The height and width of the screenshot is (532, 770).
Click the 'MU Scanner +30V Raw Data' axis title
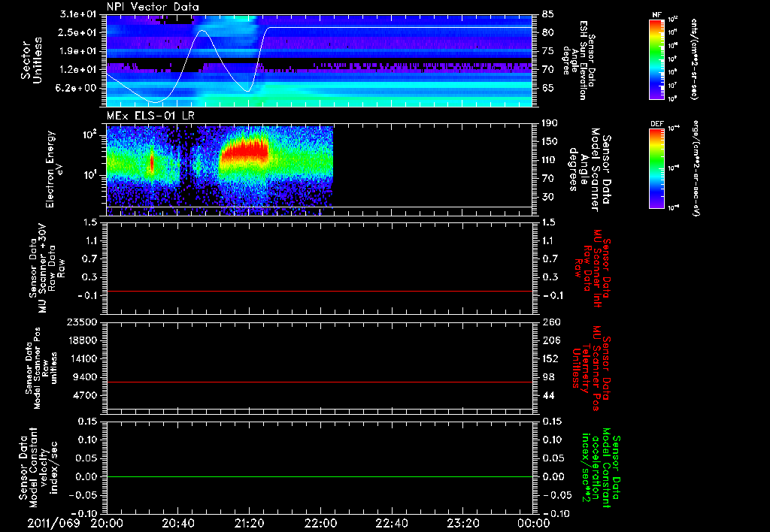(47, 268)
